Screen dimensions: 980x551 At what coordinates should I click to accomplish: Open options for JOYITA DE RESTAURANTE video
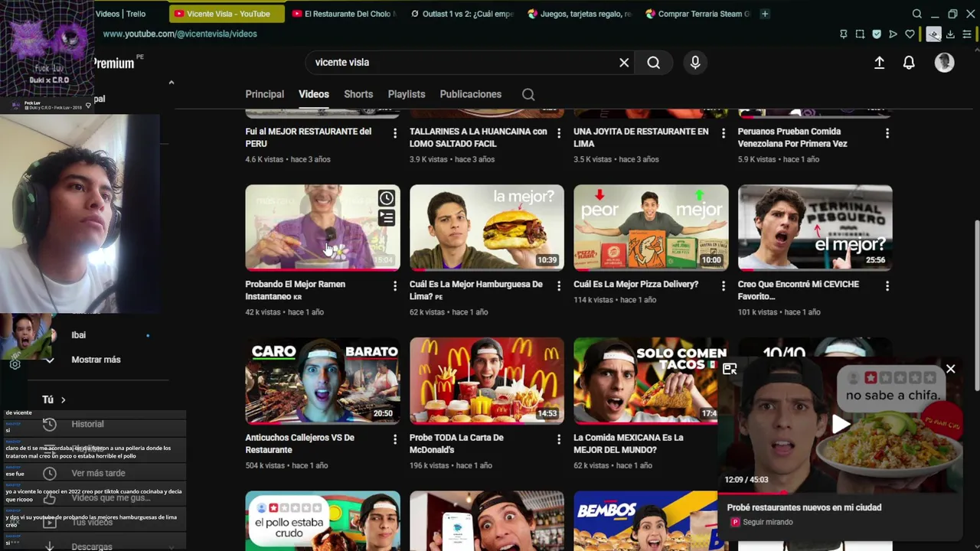click(723, 133)
